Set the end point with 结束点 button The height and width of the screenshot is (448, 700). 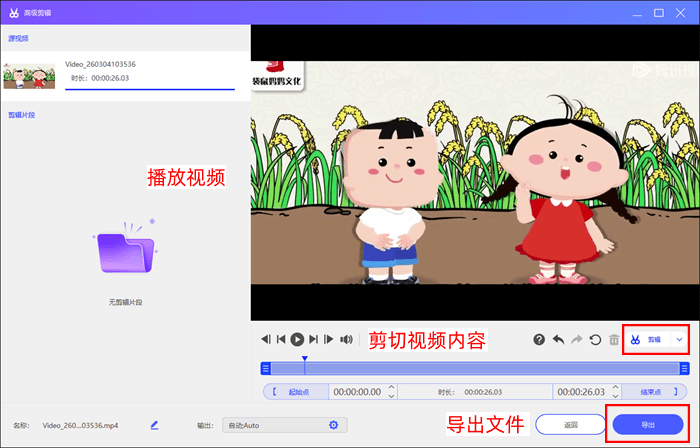[x=654, y=392]
